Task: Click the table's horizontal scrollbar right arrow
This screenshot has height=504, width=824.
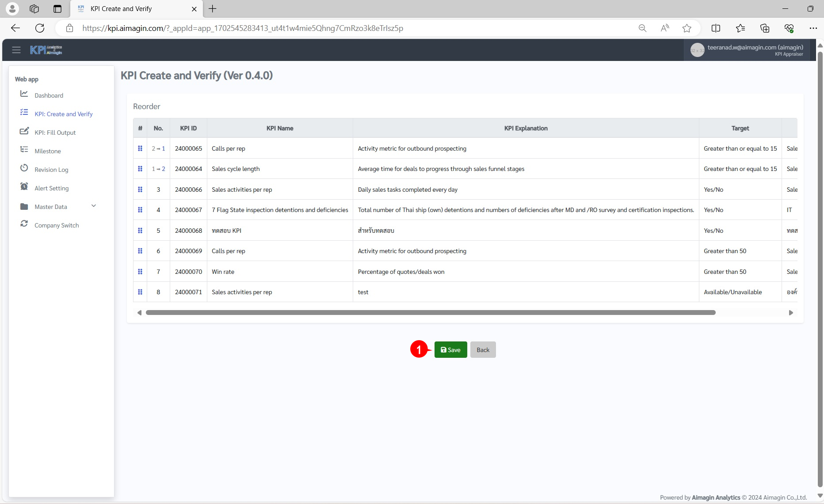Action: click(791, 313)
